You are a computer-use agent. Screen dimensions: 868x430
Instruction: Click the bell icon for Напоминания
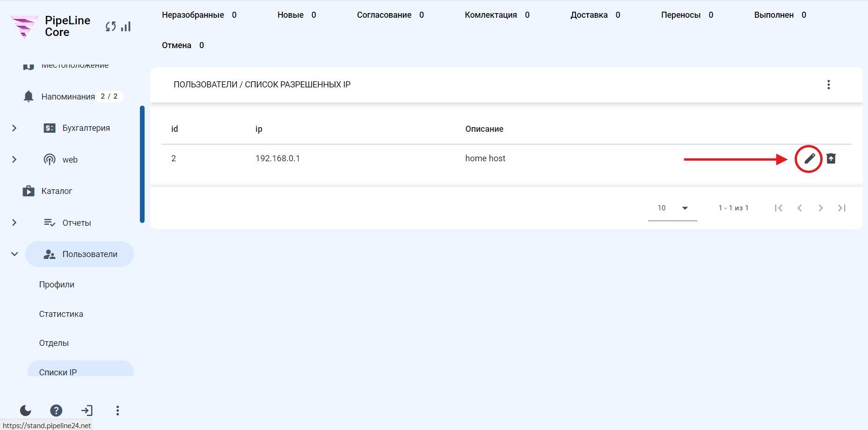[29, 96]
